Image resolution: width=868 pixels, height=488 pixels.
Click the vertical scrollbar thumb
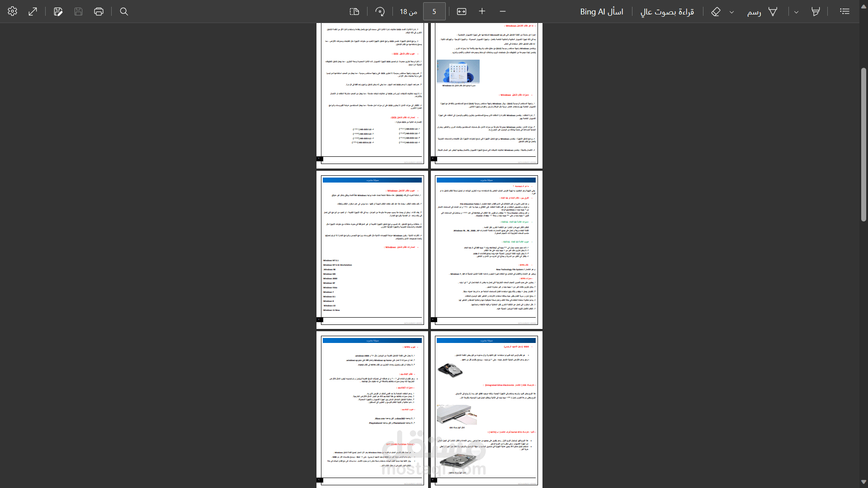click(x=863, y=145)
